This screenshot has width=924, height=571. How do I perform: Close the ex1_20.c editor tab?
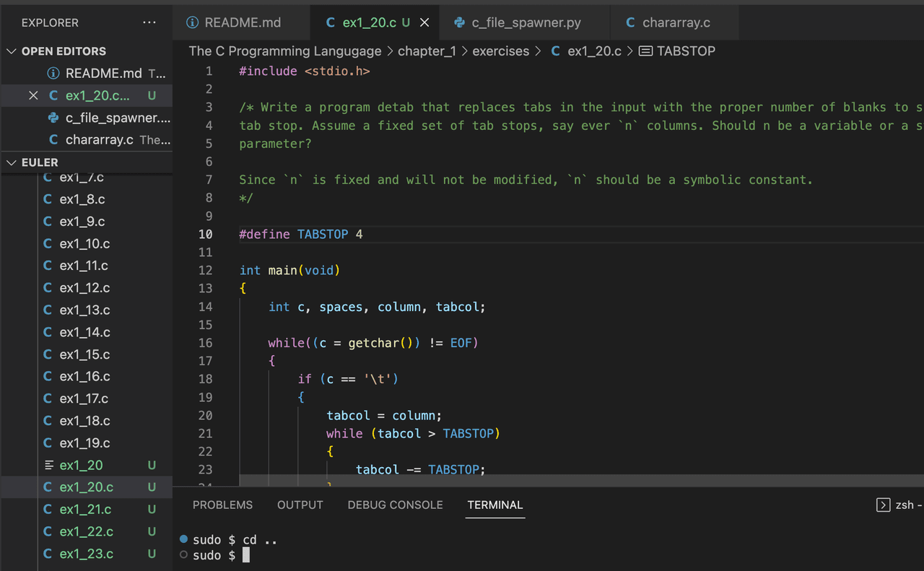(x=424, y=22)
